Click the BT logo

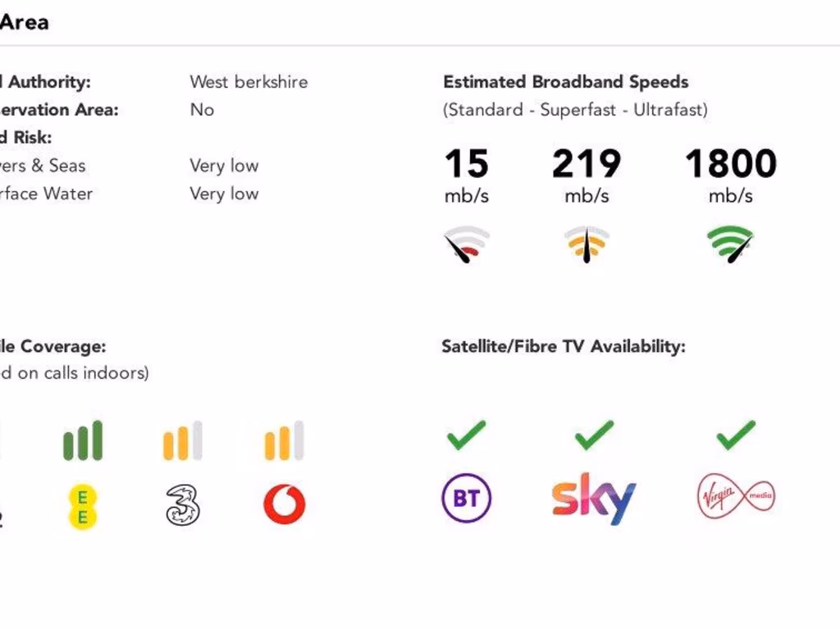tap(466, 498)
